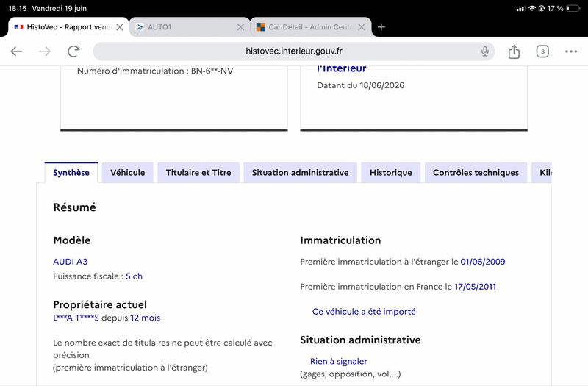Viewport: 588px width, 386px height.
Task: Tap the battery indicator in status bar
Action: point(573,8)
